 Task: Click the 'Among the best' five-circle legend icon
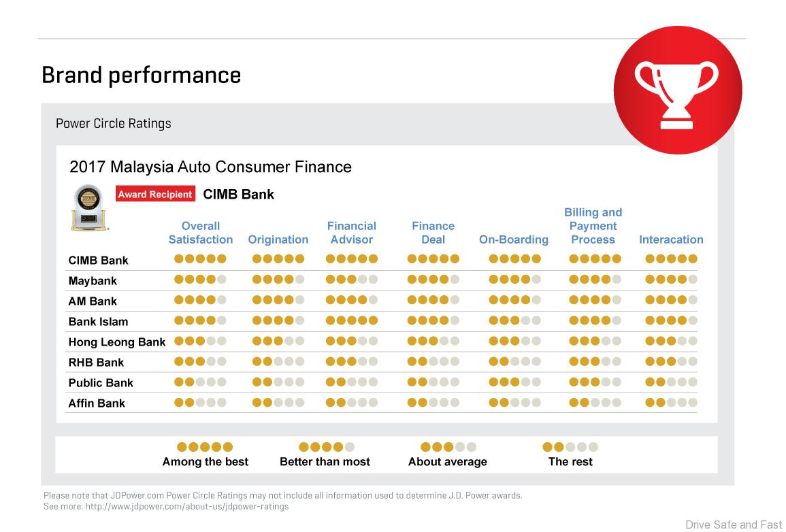point(205,447)
